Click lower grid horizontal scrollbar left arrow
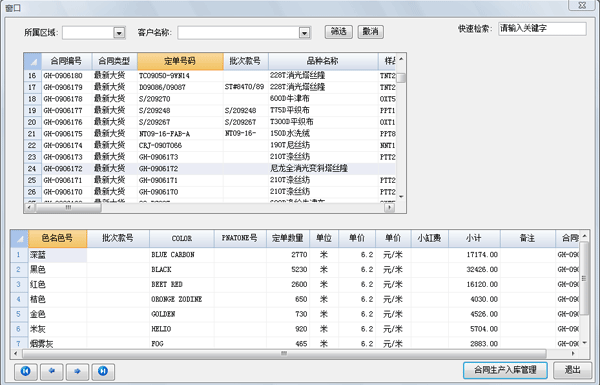This screenshot has width=600, height=385. coord(15,354)
